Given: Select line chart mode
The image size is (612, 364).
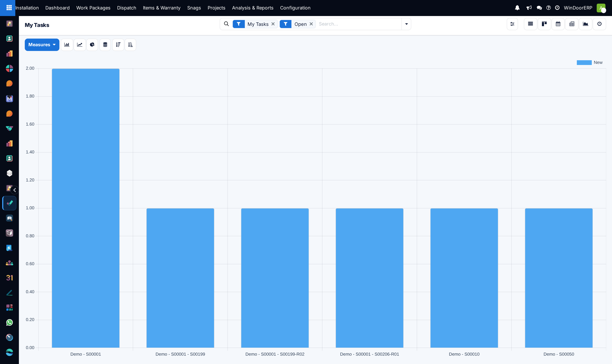Looking at the screenshot, I should coord(80,45).
